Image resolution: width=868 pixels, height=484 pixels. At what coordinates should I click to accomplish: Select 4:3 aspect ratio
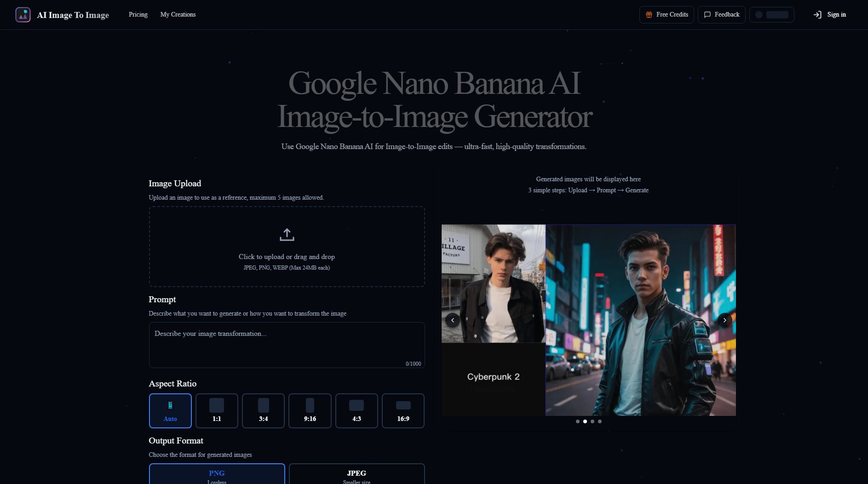[x=356, y=411]
